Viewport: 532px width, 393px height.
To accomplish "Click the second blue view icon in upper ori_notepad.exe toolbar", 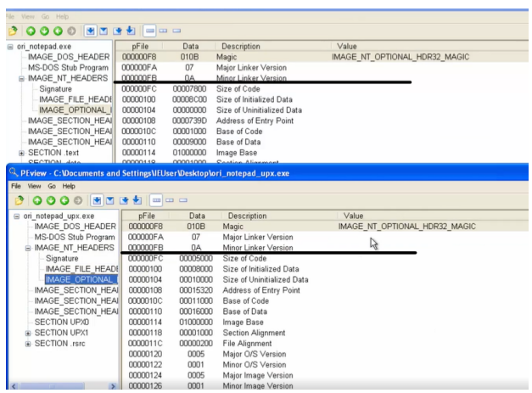I will (104, 31).
